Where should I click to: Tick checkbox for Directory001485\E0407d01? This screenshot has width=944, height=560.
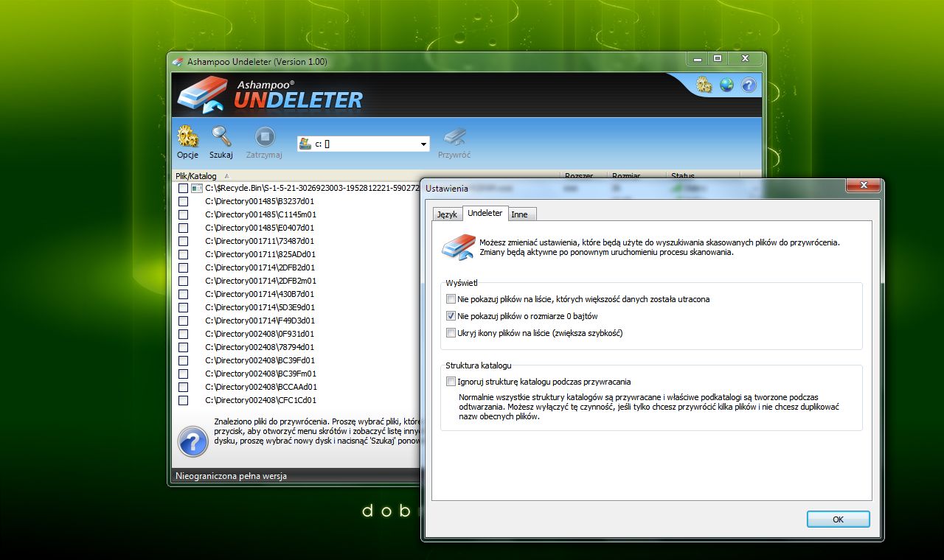pyautogui.click(x=183, y=228)
